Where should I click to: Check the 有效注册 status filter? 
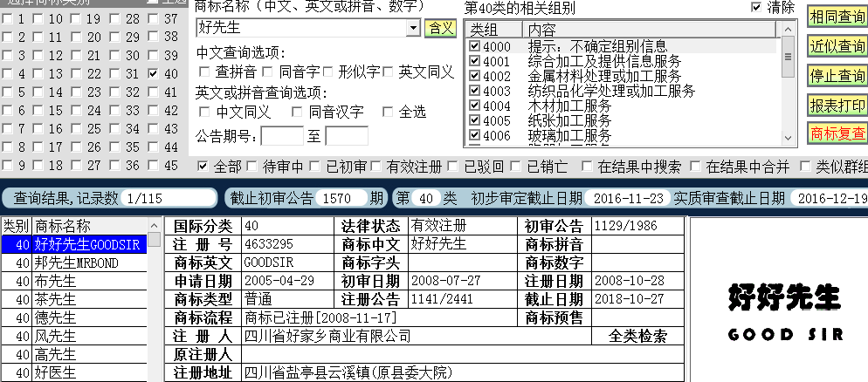pyautogui.click(x=375, y=166)
